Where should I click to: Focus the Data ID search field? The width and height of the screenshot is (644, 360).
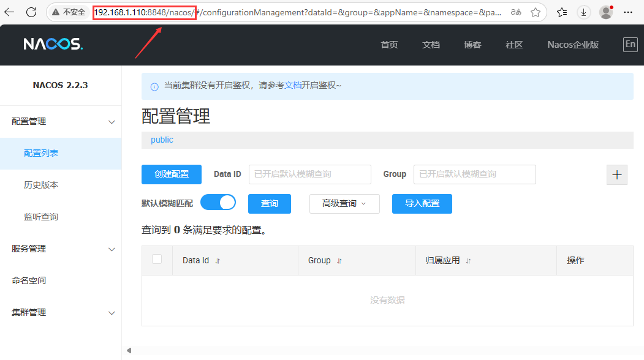(309, 174)
